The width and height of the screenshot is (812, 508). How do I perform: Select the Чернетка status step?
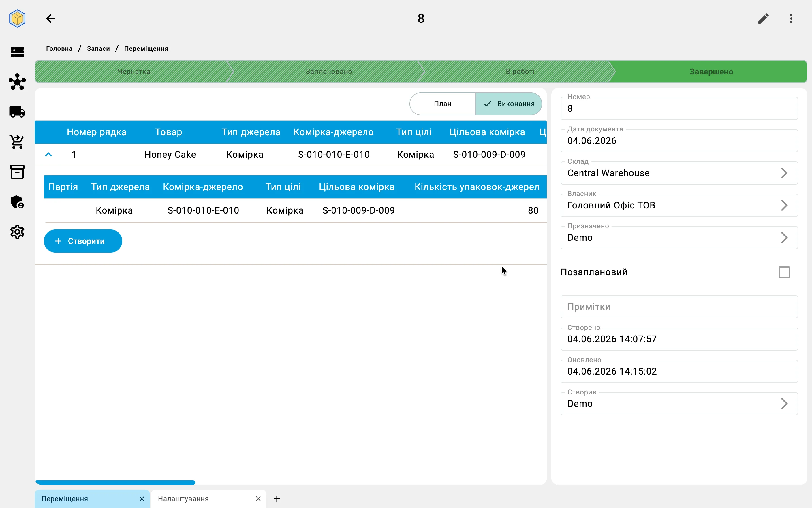click(134, 72)
